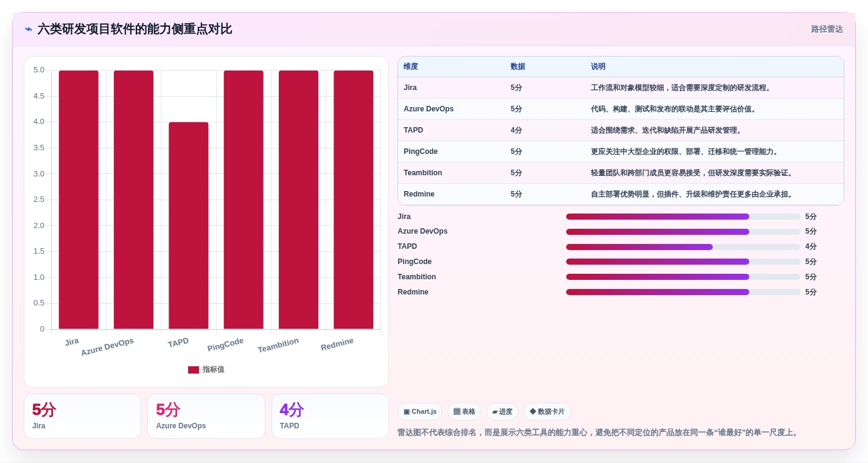The height and width of the screenshot is (463, 868).
Task: Open the Azure DevOps 5分 data card
Action: point(206,416)
